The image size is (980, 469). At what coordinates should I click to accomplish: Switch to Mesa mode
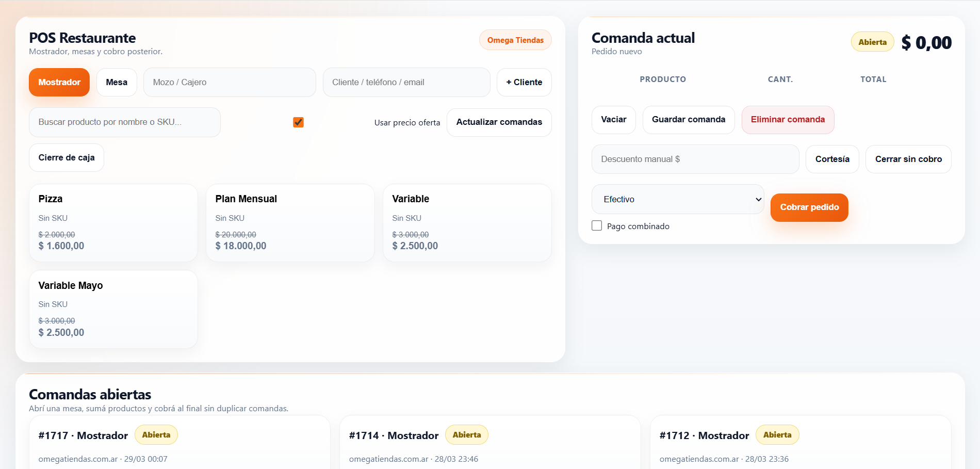pos(117,83)
